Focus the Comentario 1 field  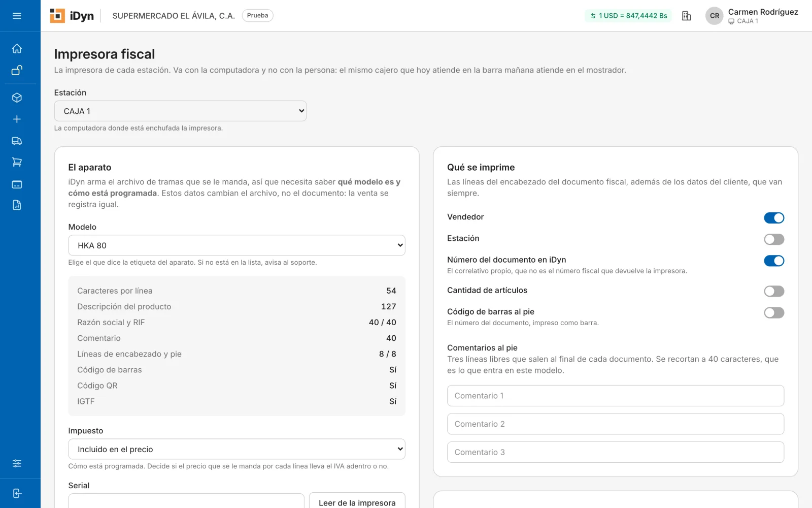(x=615, y=396)
